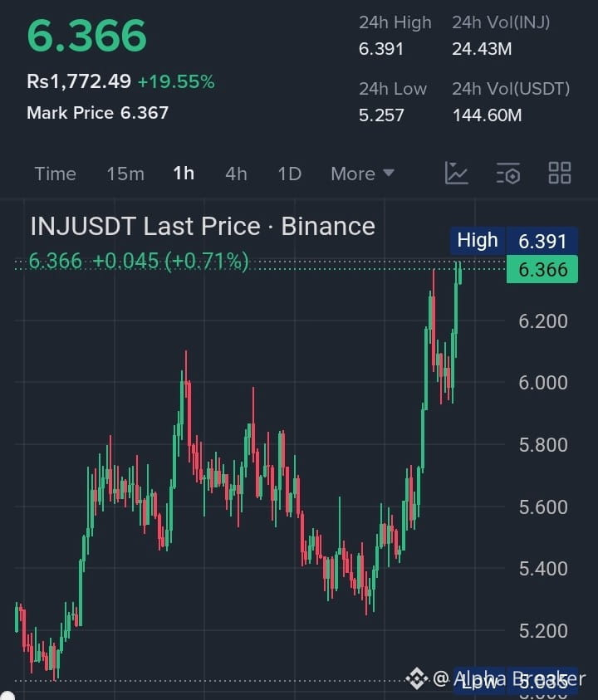Tap the large 6.366 last price
Viewport: 598px width, 700px height.
click(x=87, y=35)
